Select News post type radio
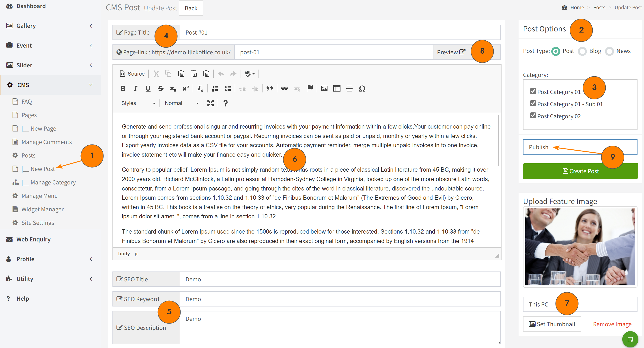The image size is (644, 348). pyautogui.click(x=609, y=51)
